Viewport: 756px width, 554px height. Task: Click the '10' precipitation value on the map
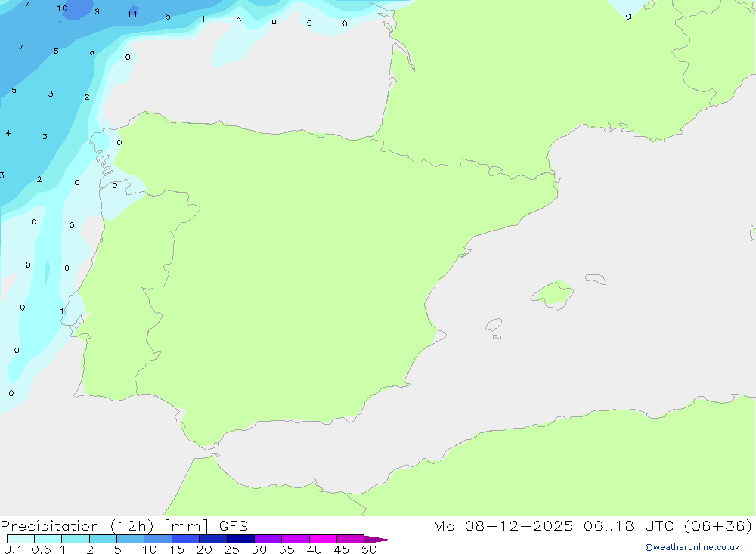tap(62, 8)
